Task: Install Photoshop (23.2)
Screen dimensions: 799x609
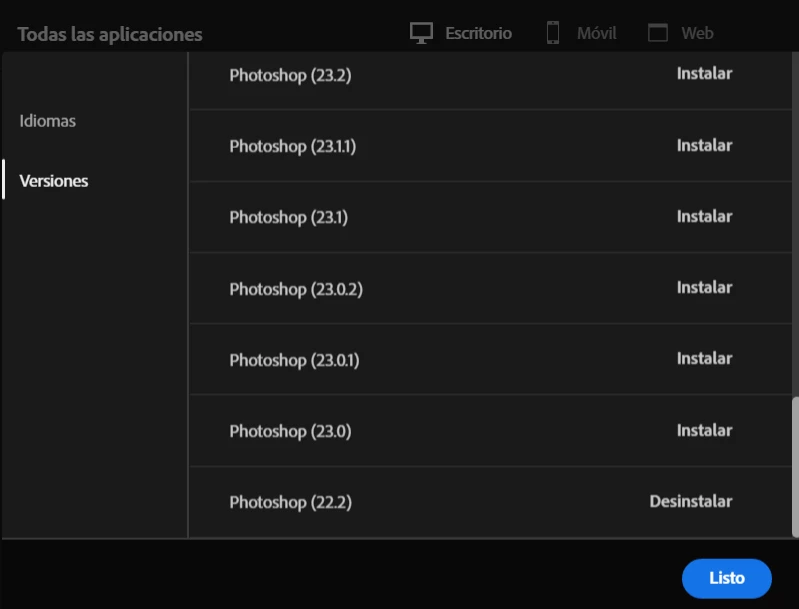Action: 704,73
